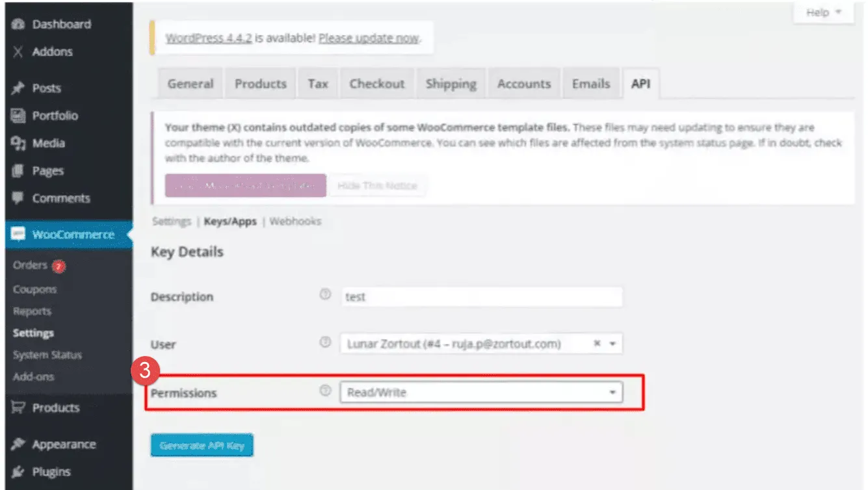
Task: Switch to the Checkout tab
Action: click(376, 84)
